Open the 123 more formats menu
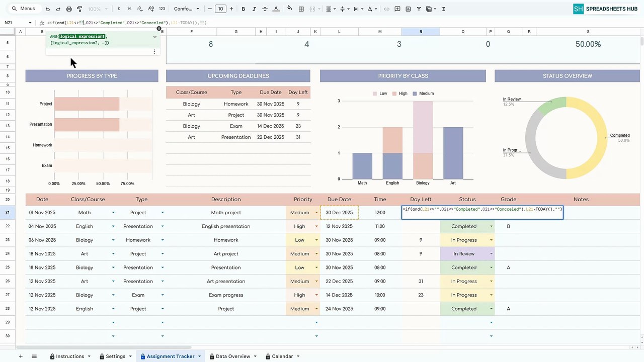Screen dimensions: 644x362 point(162,9)
